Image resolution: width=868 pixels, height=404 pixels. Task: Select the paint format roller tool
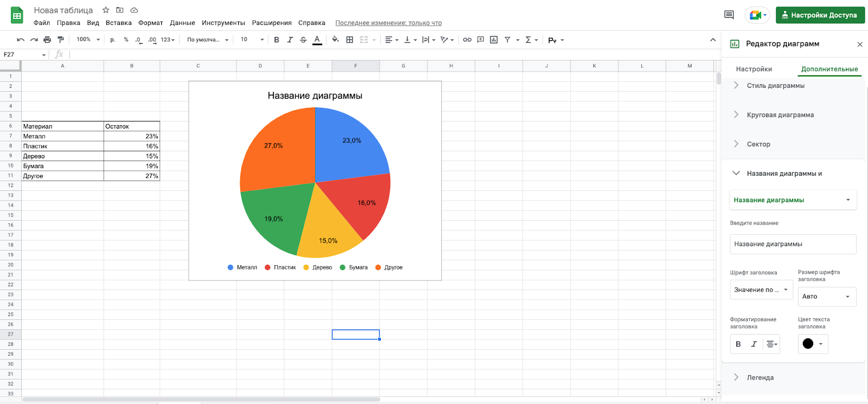pos(61,40)
